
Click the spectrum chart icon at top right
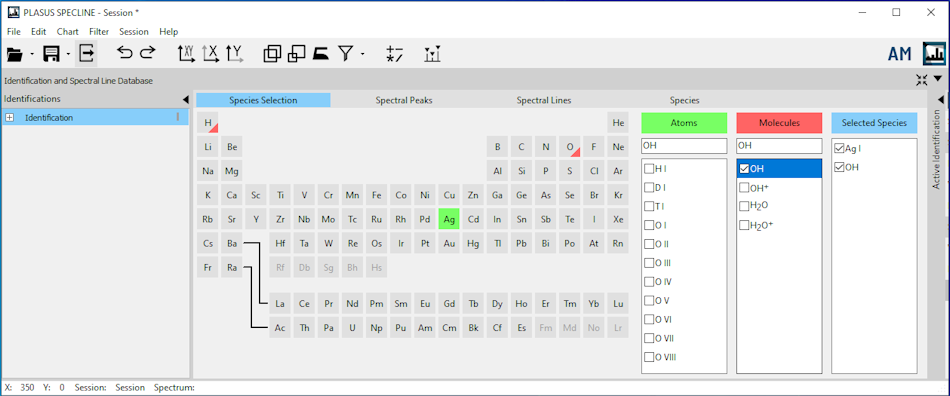(x=934, y=54)
